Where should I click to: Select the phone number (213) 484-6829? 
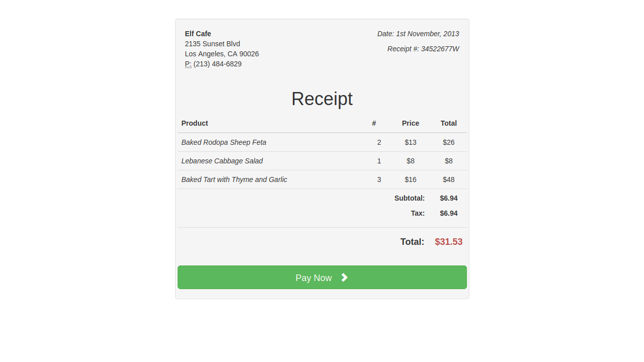point(217,64)
